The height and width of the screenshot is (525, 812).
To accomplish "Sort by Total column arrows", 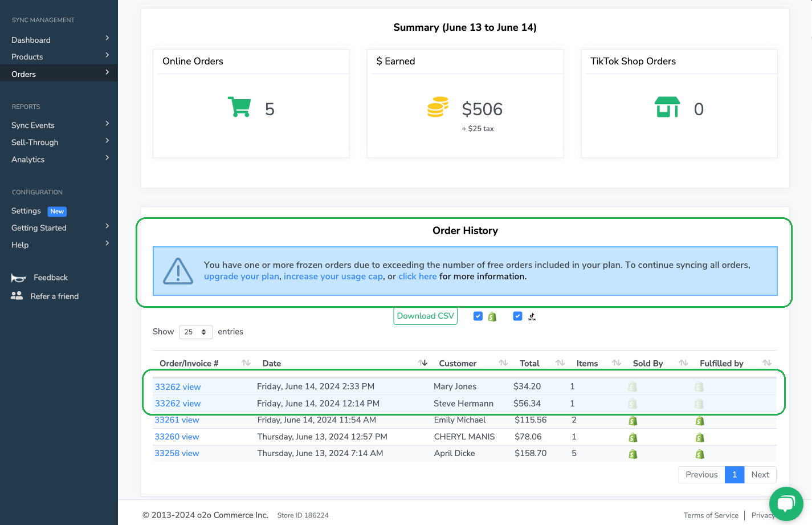I will [560, 363].
